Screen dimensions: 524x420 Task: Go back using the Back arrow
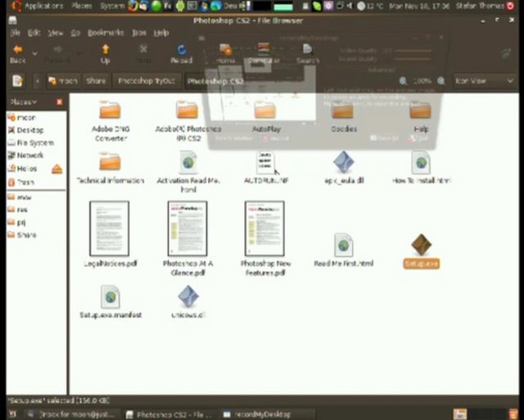point(18,54)
